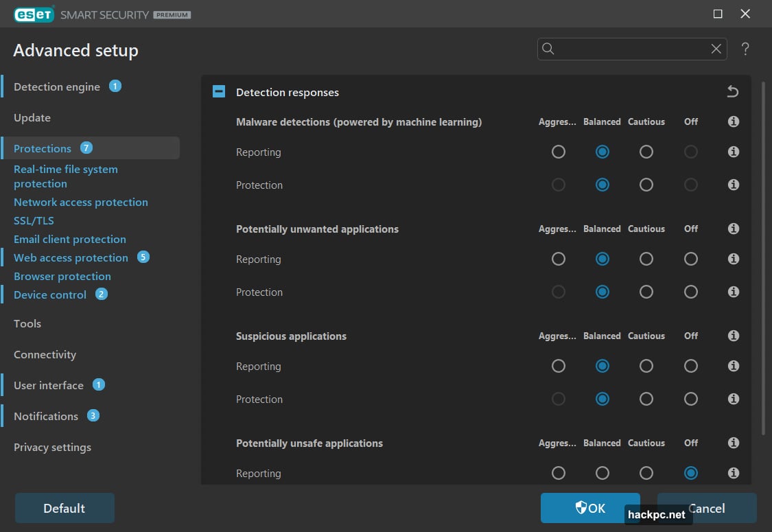Open info icon for Potentially unsafe applications

[x=733, y=443]
